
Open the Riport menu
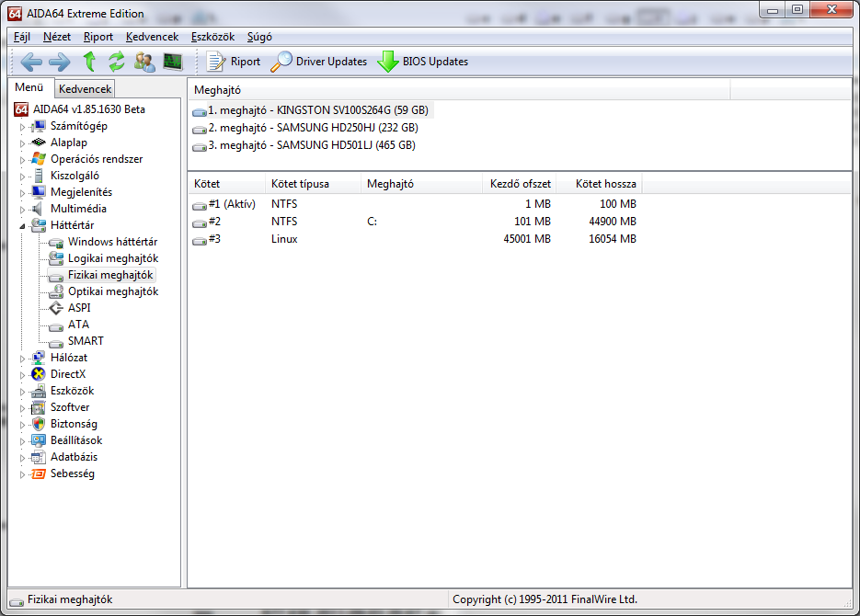tap(98, 37)
